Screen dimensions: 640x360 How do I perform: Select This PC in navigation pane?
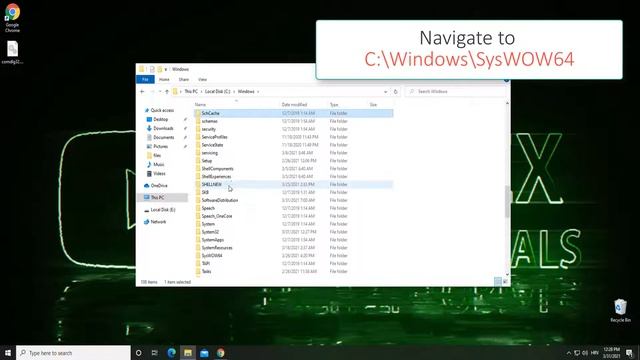pos(157,198)
